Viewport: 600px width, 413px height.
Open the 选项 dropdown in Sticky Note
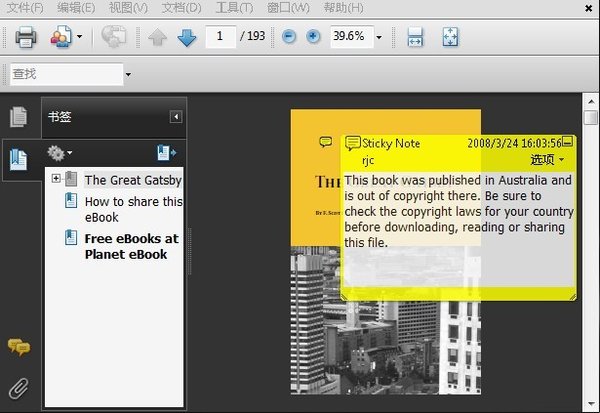point(547,160)
